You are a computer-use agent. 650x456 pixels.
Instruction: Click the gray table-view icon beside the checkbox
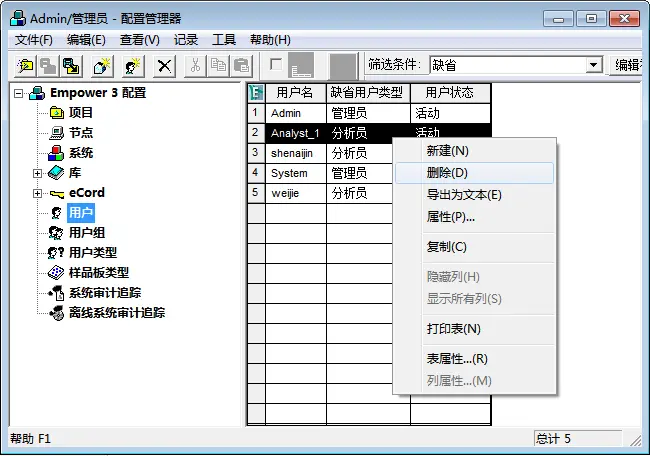click(301, 65)
